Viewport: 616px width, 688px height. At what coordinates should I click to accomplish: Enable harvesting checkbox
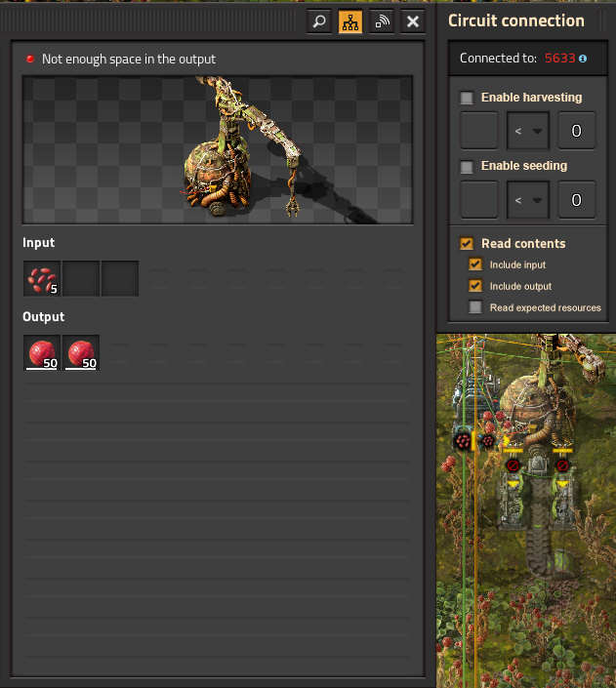(x=467, y=98)
